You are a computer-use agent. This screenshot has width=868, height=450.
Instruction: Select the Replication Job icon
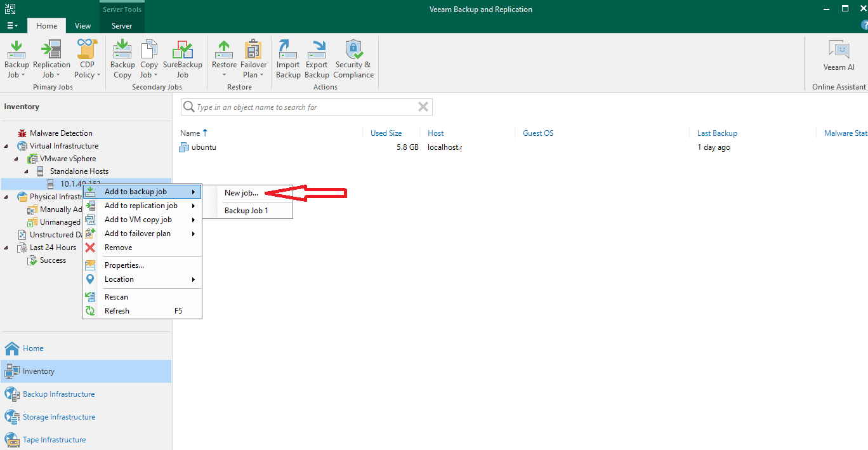pos(51,57)
